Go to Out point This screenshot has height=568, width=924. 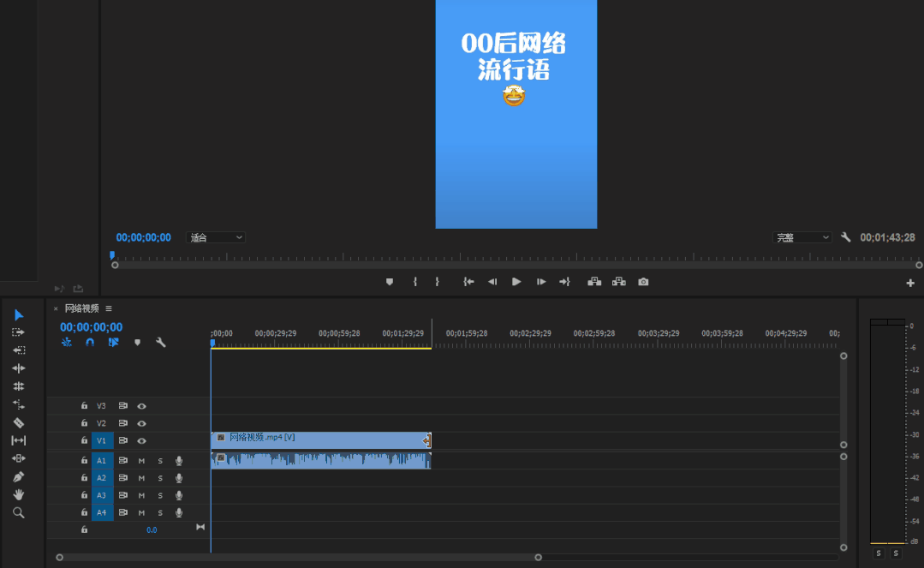(x=564, y=282)
